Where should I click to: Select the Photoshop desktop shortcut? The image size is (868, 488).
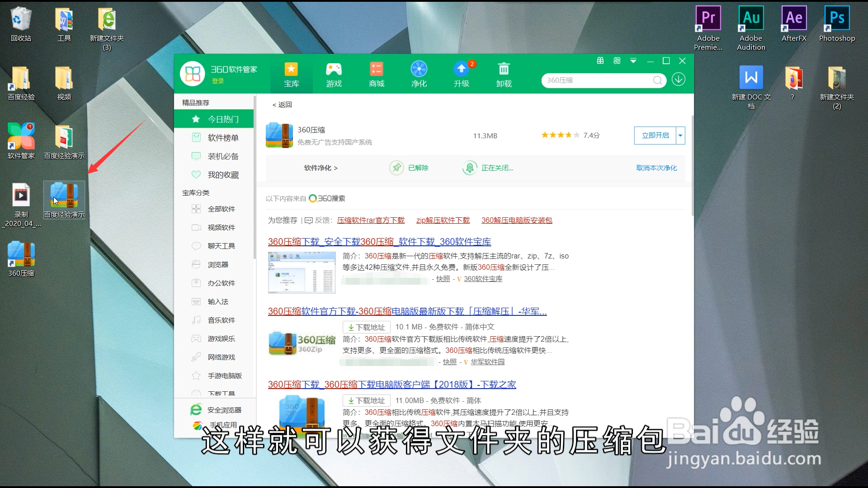(x=837, y=24)
